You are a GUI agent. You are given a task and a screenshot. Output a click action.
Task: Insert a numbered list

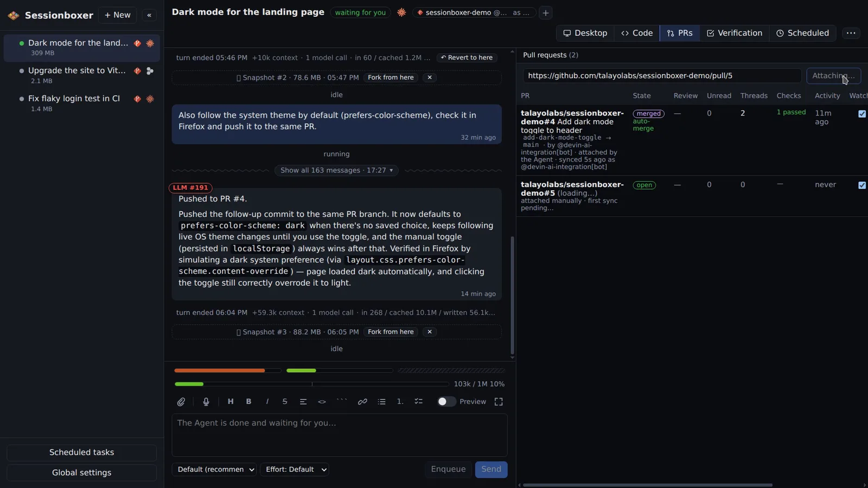coord(400,402)
